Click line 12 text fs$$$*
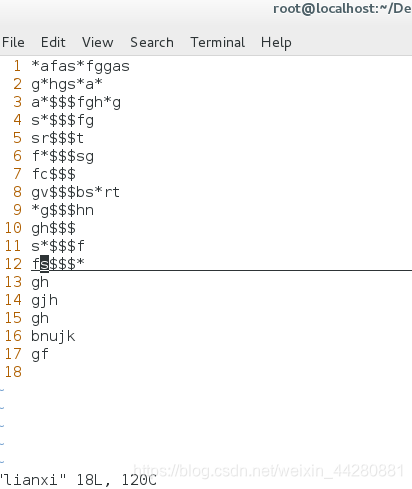The width and height of the screenshot is (412, 489). (58, 264)
